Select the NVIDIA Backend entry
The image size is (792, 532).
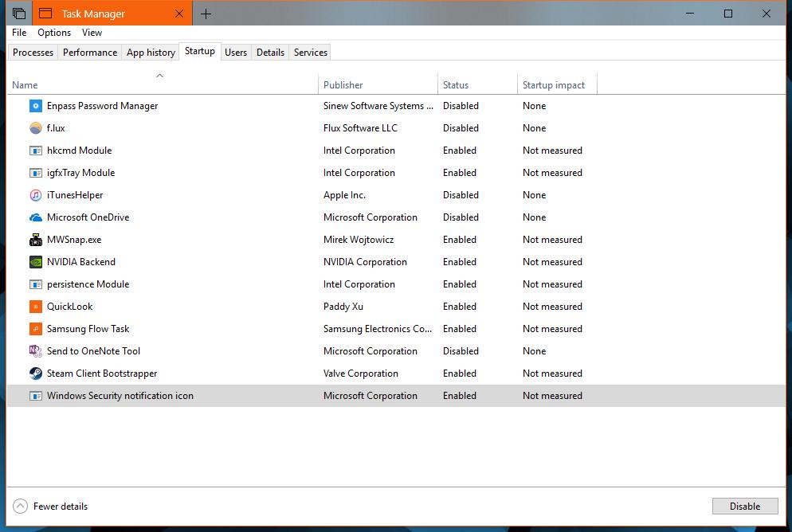(x=81, y=262)
